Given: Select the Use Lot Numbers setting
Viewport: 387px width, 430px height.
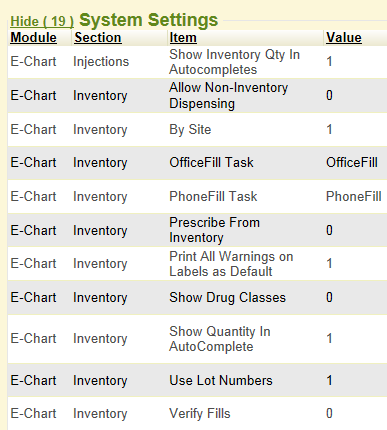Looking at the screenshot, I should (221, 380).
